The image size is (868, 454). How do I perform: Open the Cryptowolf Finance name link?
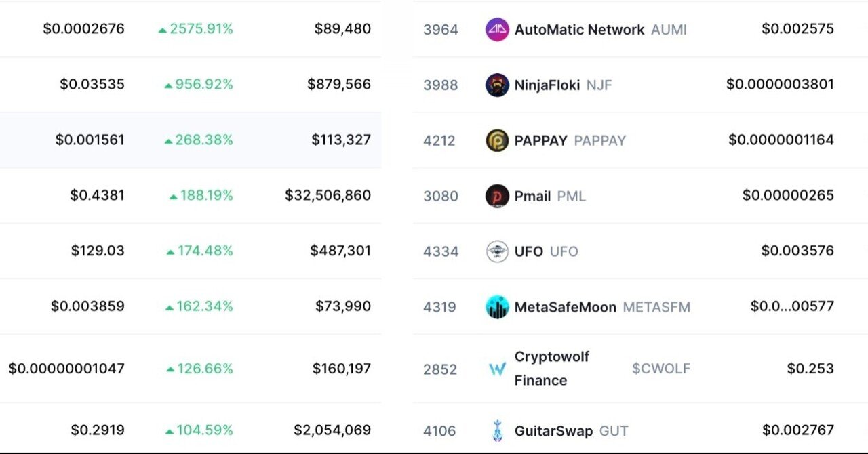tap(552, 369)
